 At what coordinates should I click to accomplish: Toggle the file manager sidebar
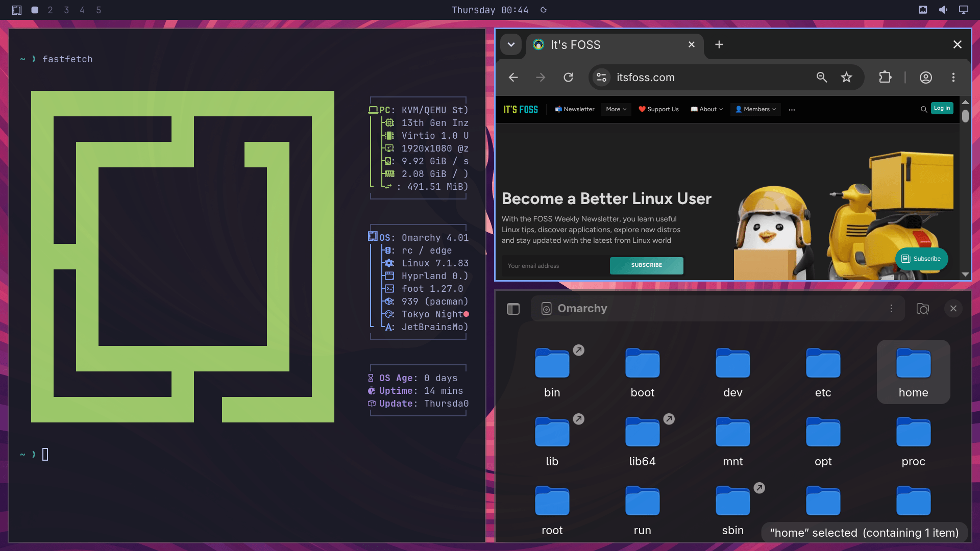coord(513,309)
